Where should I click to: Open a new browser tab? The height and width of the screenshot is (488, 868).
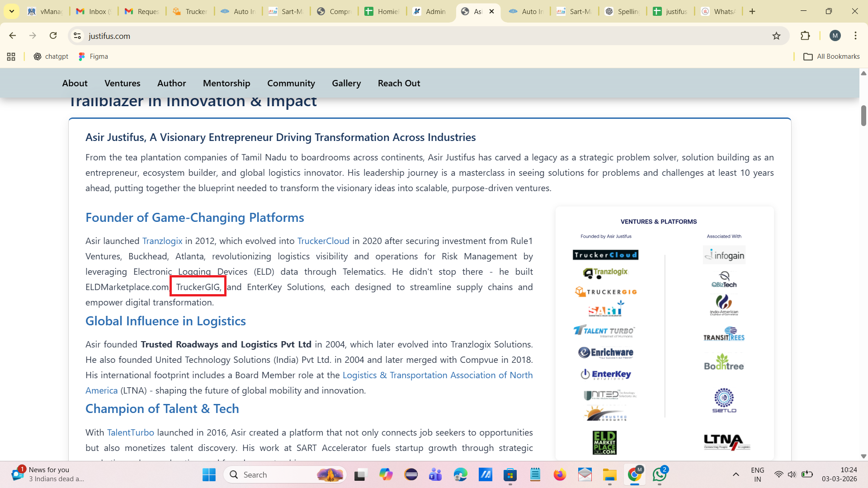pos(752,11)
